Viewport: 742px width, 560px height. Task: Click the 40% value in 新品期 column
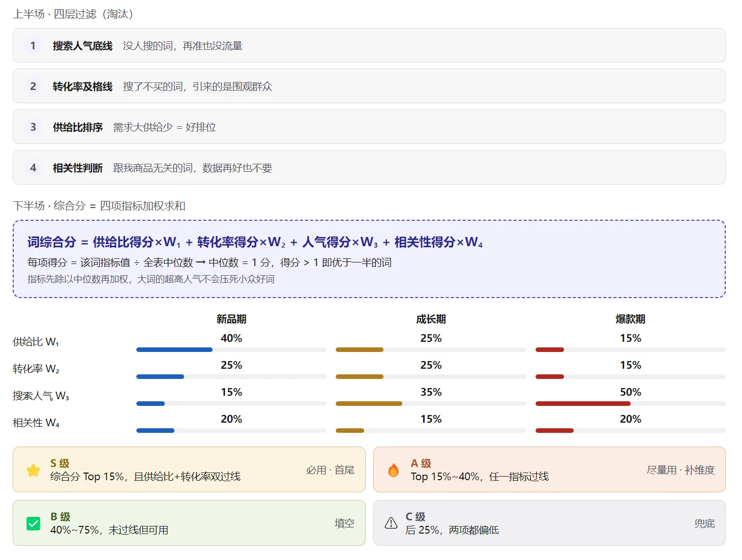coord(231,338)
